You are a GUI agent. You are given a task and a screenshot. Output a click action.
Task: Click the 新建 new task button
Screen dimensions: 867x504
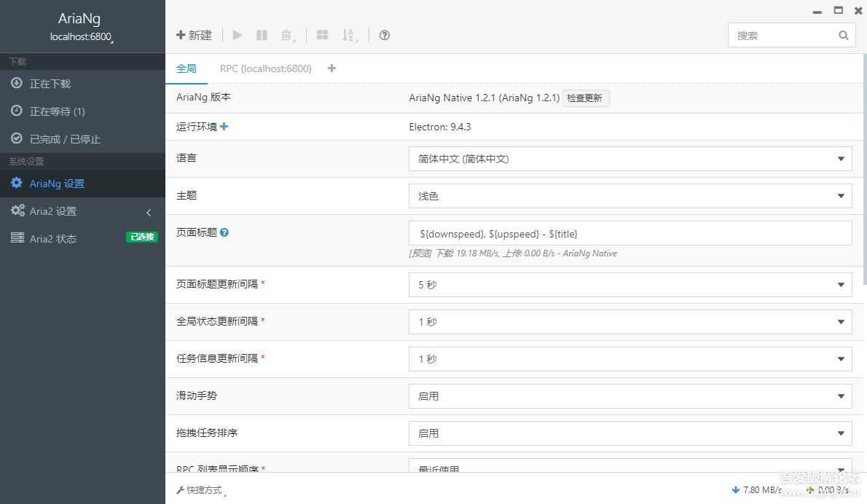(194, 35)
